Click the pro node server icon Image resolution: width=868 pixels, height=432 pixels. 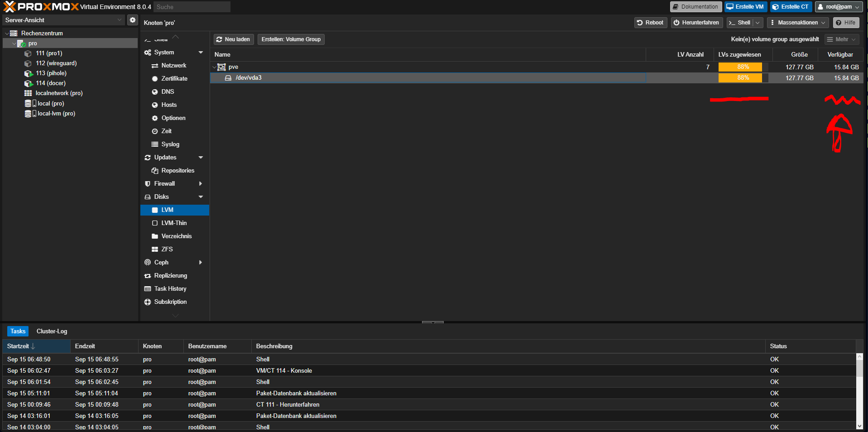(21, 43)
